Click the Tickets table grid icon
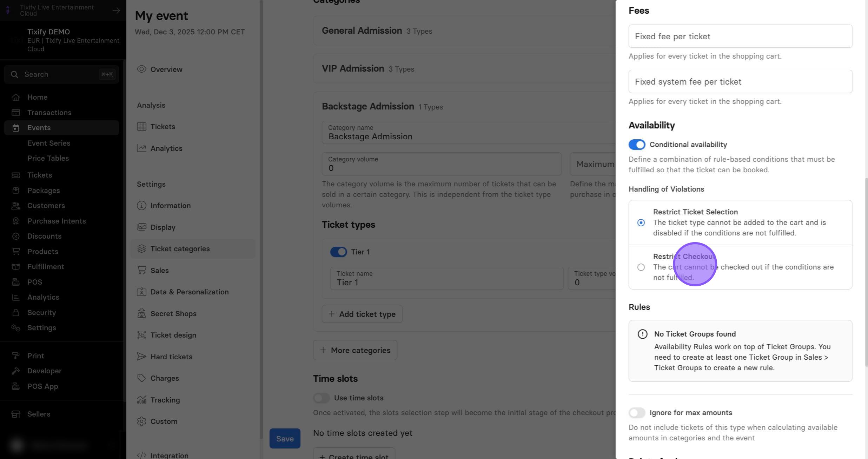 pos(141,127)
